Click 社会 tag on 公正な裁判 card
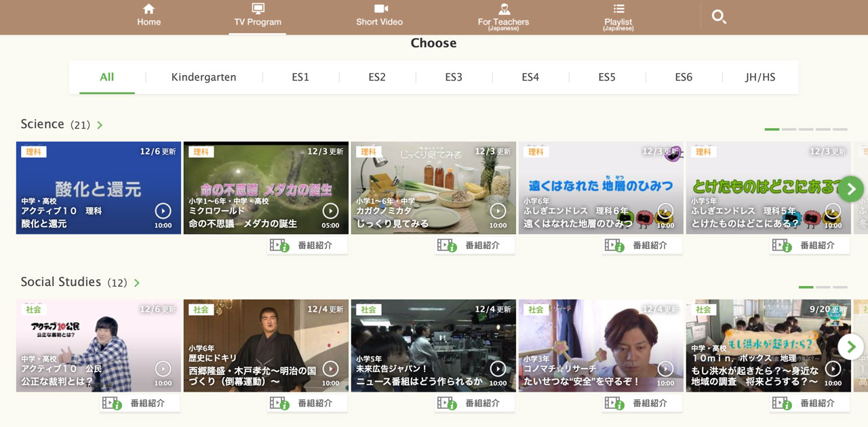Viewport: 868px width, 427px height. point(33,310)
